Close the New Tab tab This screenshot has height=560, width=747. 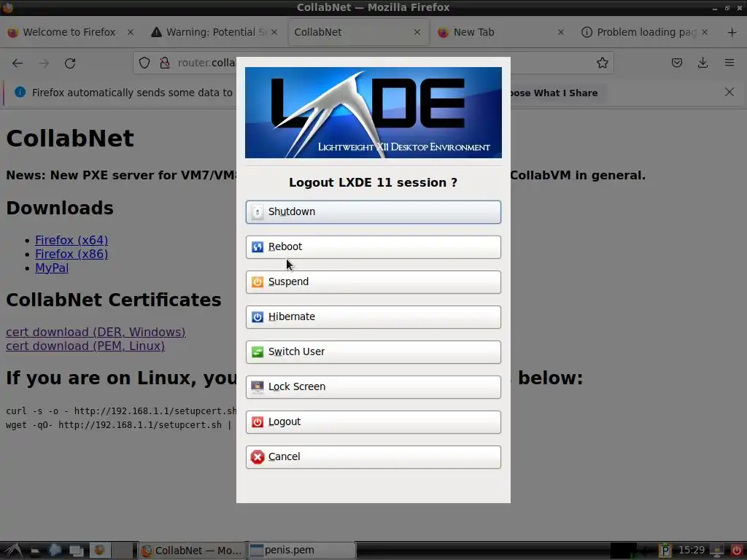[x=561, y=32]
